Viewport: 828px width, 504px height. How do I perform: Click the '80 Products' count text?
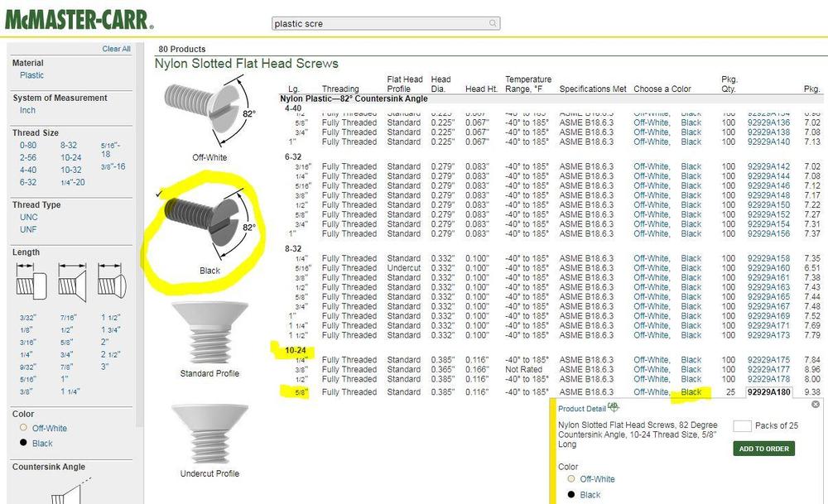pyautogui.click(x=181, y=49)
